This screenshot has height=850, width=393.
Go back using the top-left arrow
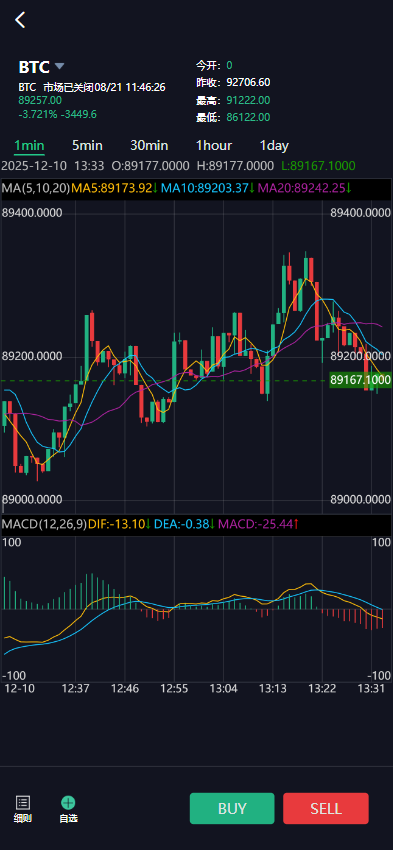(x=20, y=20)
